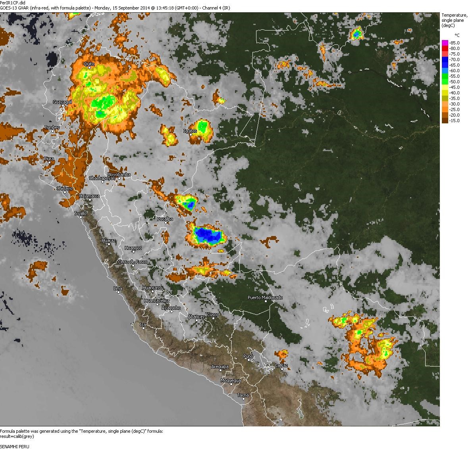Select the Pucallpa city marker dot
The width and height of the screenshot is (476, 449).
click(x=166, y=223)
